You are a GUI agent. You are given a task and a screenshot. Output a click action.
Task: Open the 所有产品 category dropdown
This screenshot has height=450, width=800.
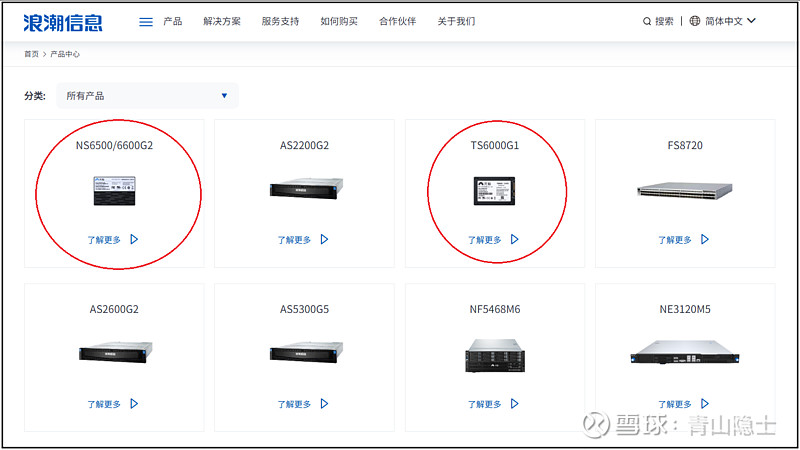click(147, 95)
